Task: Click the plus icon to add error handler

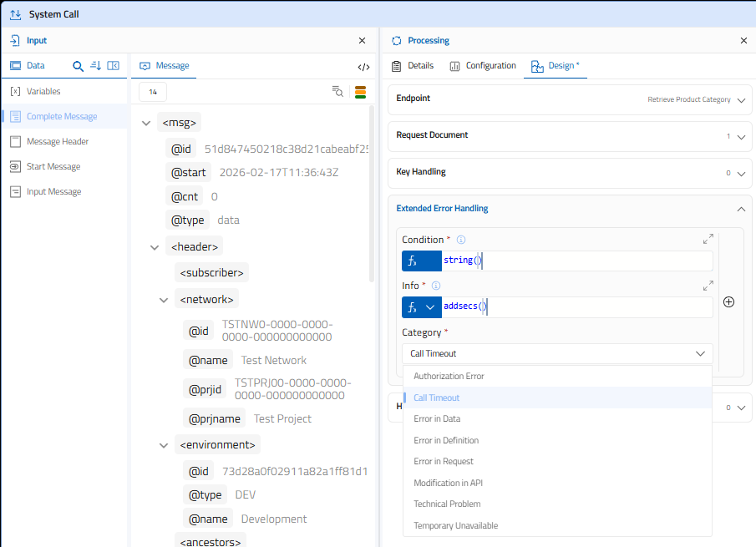Action: tap(728, 302)
